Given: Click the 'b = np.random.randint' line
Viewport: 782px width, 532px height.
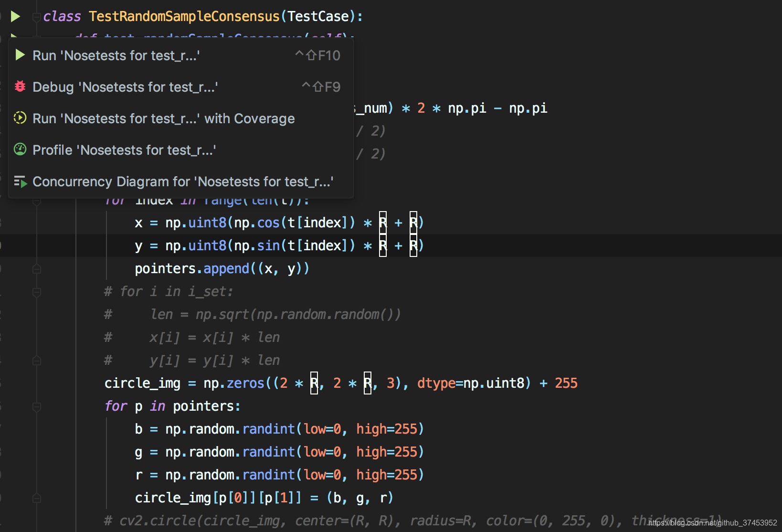Looking at the screenshot, I should tap(279, 429).
